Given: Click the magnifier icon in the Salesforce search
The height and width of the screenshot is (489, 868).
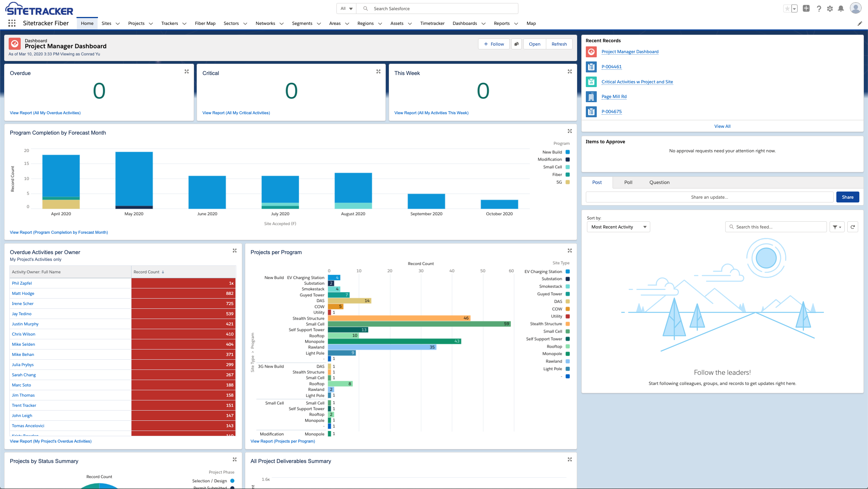Looking at the screenshot, I should [365, 9].
